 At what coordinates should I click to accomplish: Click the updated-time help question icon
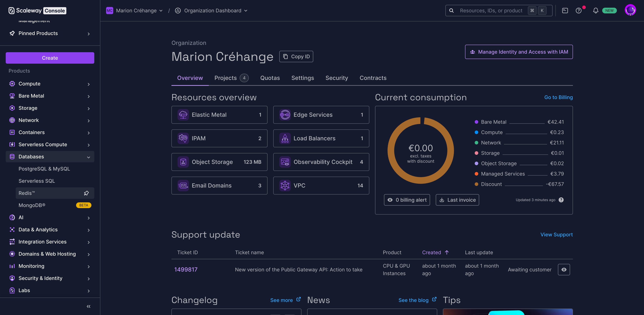561,200
